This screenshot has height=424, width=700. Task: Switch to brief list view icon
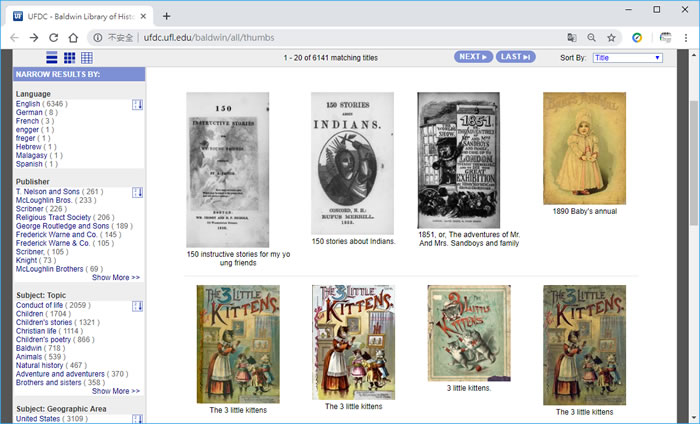coord(52,58)
